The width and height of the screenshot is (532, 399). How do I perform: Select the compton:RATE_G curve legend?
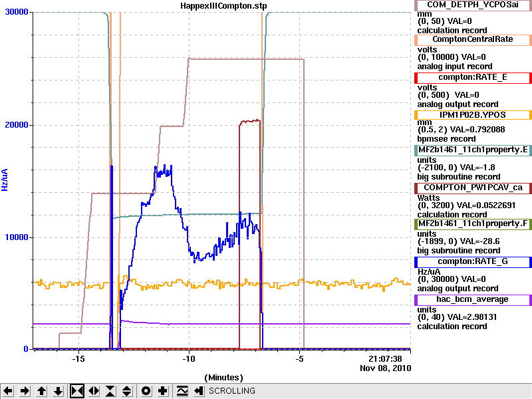pos(473,262)
